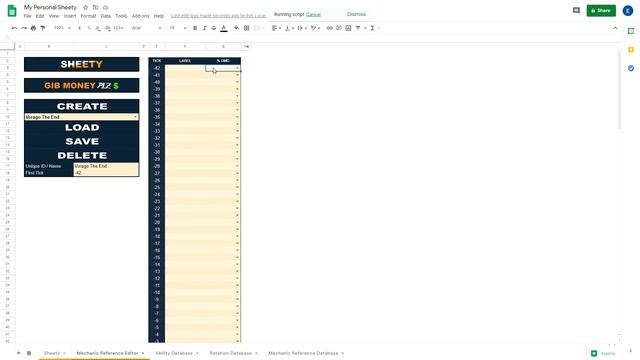Screen dimensions: 640x360
Task: Click the DELETE button
Action: pos(82,156)
